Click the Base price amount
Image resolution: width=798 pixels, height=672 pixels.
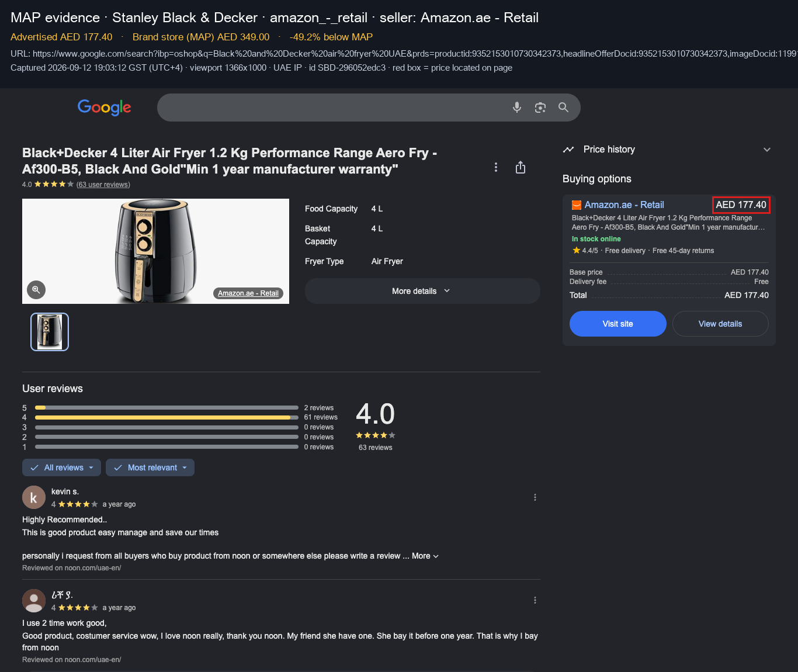click(x=750, y=272)
